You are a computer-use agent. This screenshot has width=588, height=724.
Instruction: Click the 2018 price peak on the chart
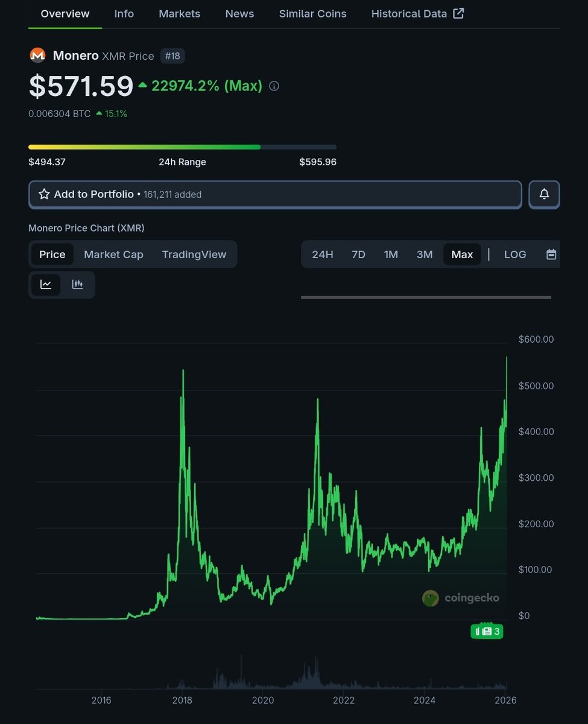[x=183, y=371]
